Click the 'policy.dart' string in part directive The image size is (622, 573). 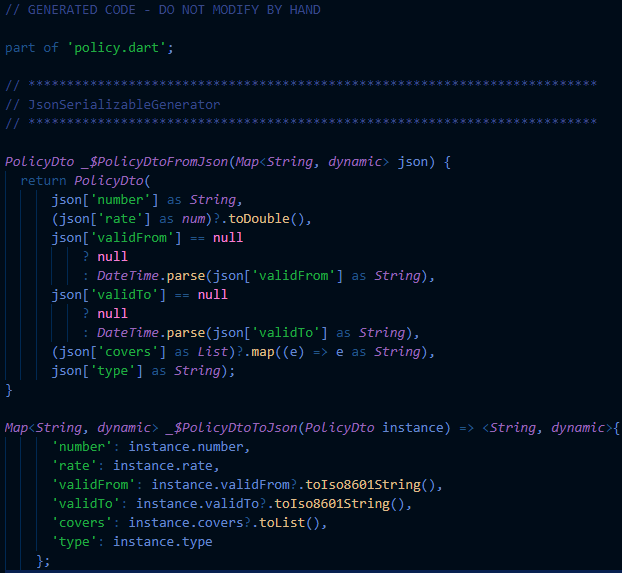[117, 48]
